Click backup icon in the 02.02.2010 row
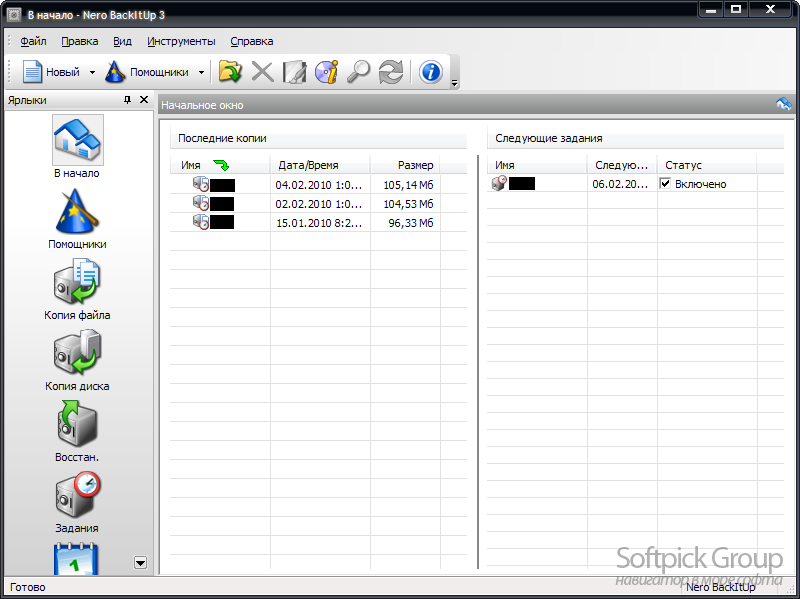This screenshot has width=800, height=599. [201, 203]
